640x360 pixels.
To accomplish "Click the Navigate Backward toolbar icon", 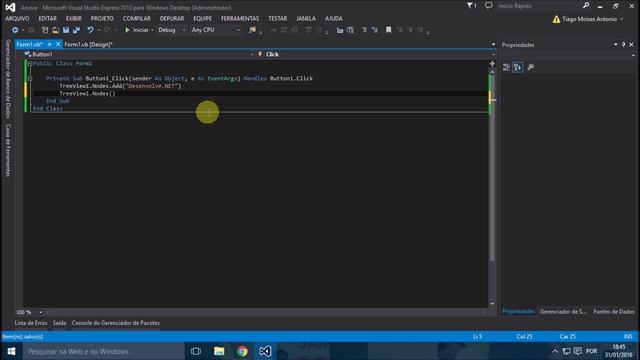I will click(15, 30).
